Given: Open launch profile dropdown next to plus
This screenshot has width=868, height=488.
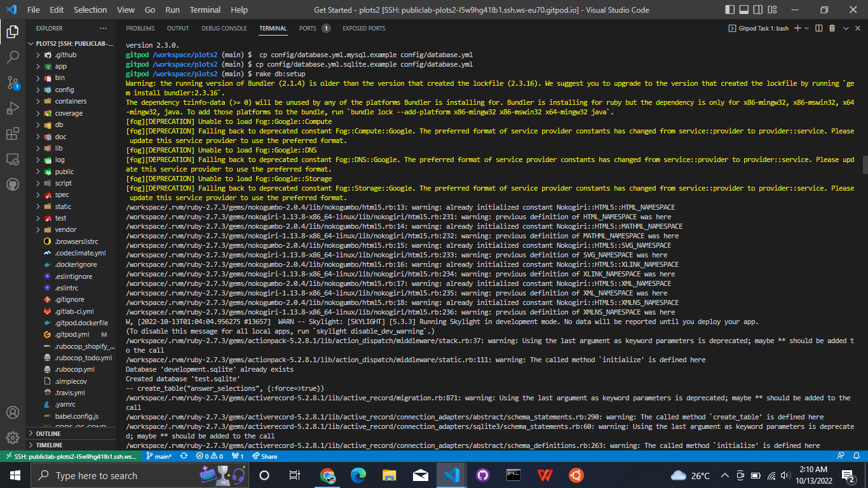Looking at the screenshot, I should (806, 29).
